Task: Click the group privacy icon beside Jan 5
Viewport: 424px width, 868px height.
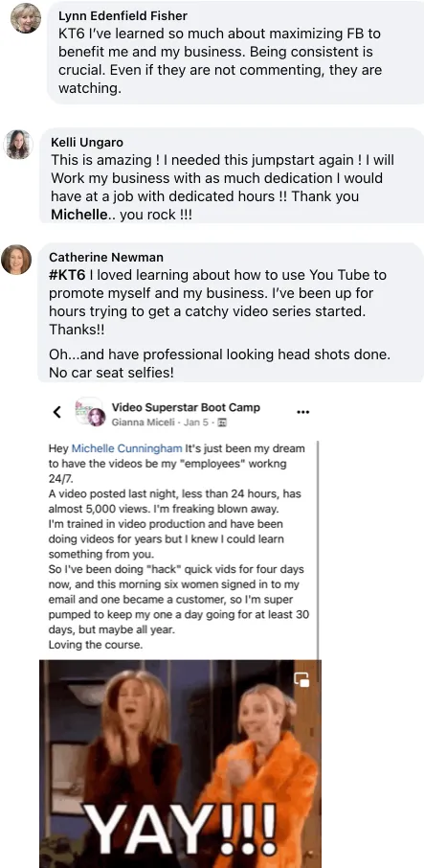Action: point(223,423)
